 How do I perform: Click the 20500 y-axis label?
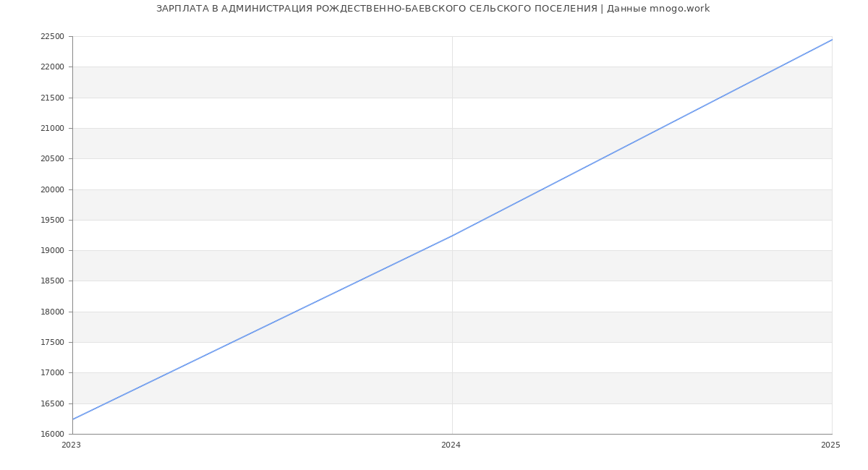click(x=52, y=159)
